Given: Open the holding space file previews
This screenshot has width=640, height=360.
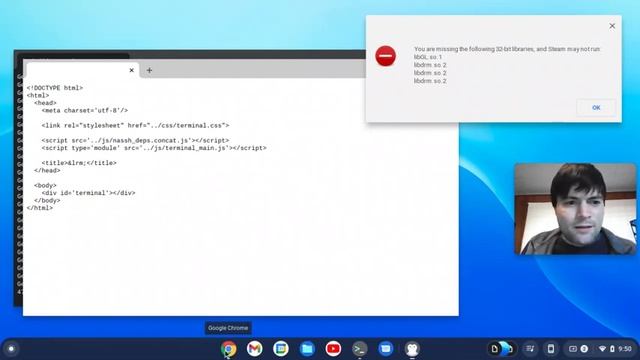Looking at the screenshot, I should click(x=502, y=349).
